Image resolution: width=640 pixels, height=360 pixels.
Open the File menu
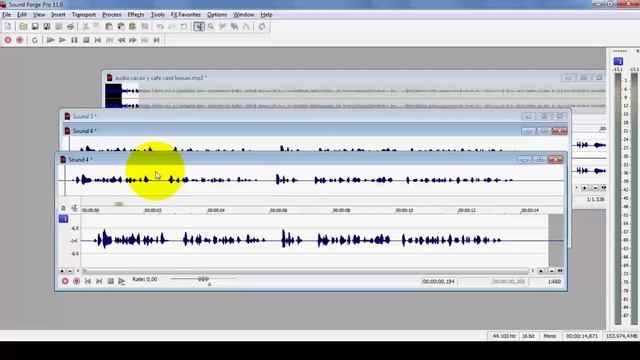pos(7,15)
